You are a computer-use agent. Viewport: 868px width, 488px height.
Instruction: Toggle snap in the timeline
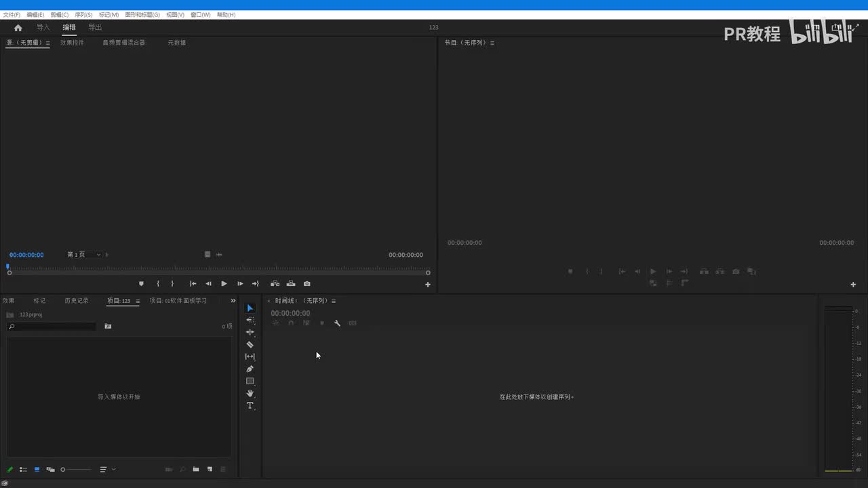point(291,323)
